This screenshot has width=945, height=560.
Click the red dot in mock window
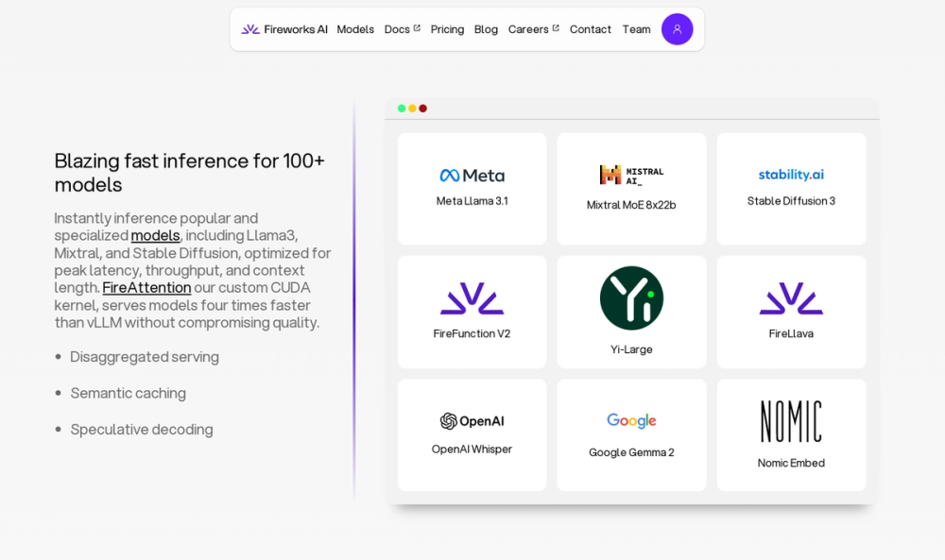click(423, 109)
